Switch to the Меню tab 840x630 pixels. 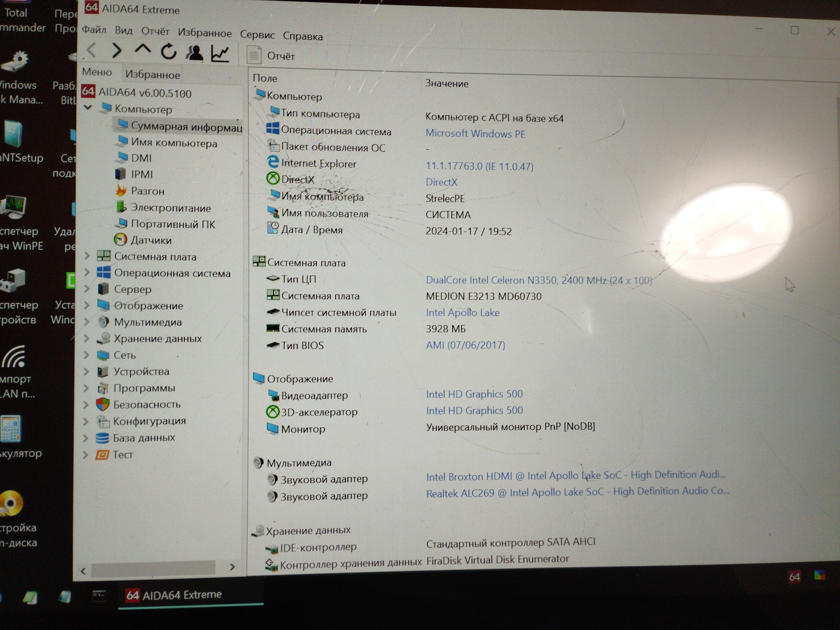[x=97, y=72]
